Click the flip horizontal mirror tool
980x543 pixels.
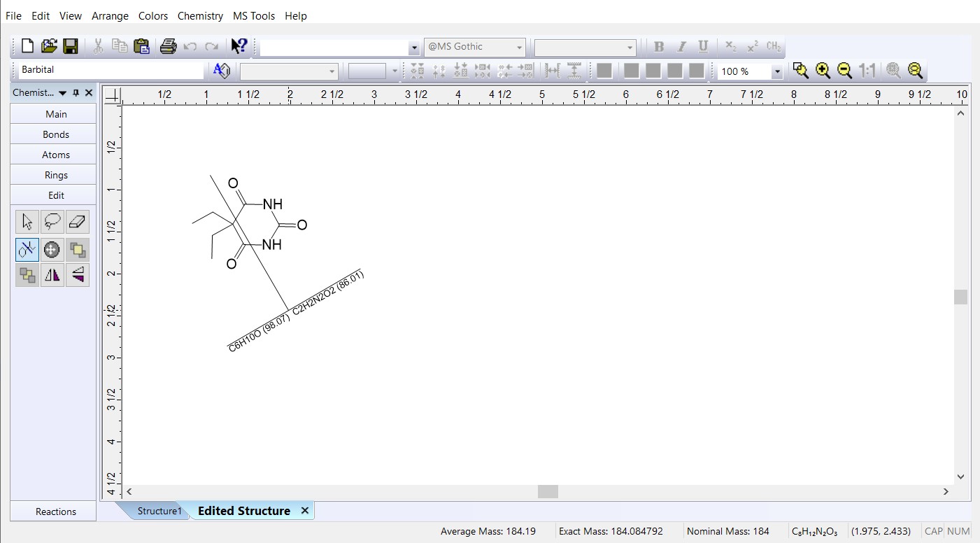pos(52,275)
